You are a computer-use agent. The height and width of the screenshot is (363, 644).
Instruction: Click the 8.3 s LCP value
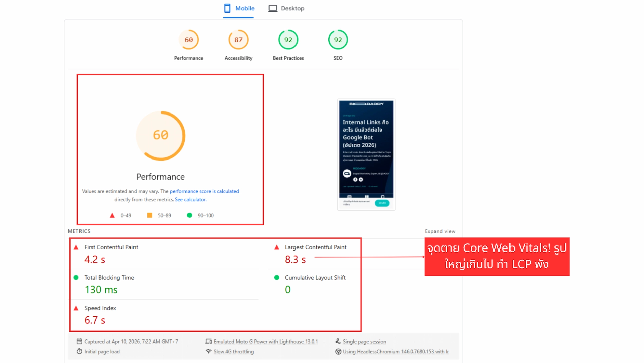295,260
